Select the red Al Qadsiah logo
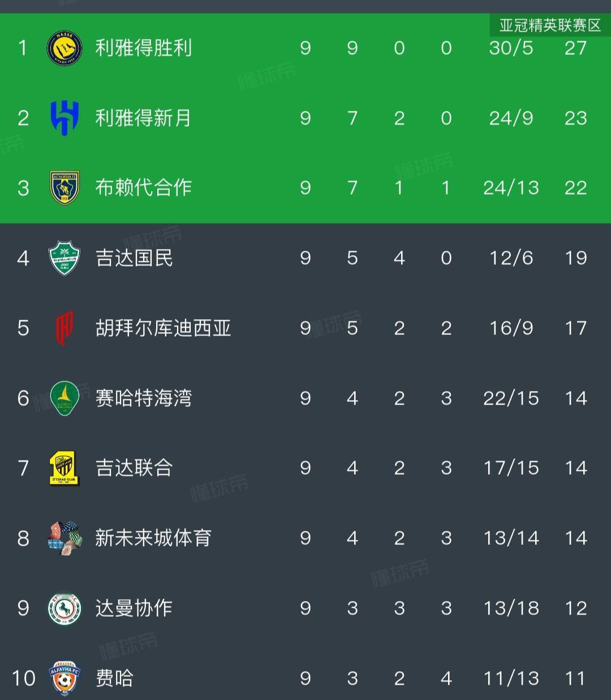Screen dimensions: 611x700 tap(64, 328)
